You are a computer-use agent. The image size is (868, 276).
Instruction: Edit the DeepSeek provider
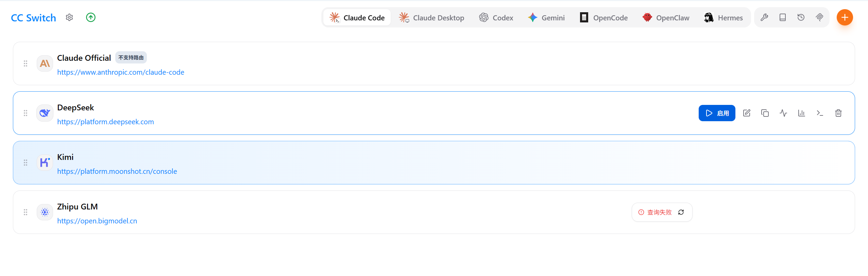[747, 113]
